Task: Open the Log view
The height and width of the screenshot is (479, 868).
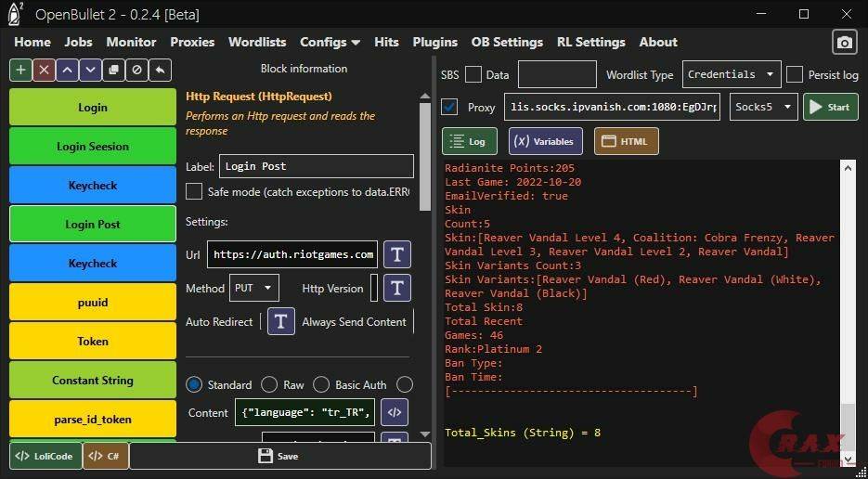Action: click(470, 141)
